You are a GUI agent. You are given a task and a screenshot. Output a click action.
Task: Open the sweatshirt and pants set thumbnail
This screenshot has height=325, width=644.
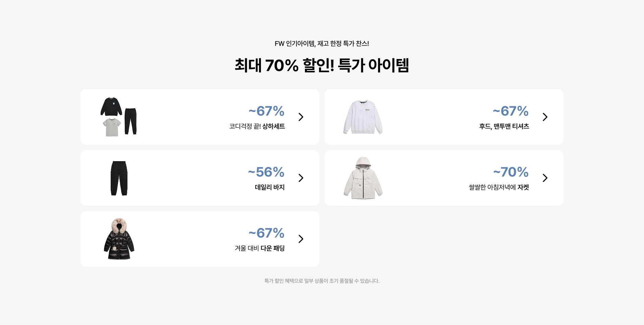(119, 117)
